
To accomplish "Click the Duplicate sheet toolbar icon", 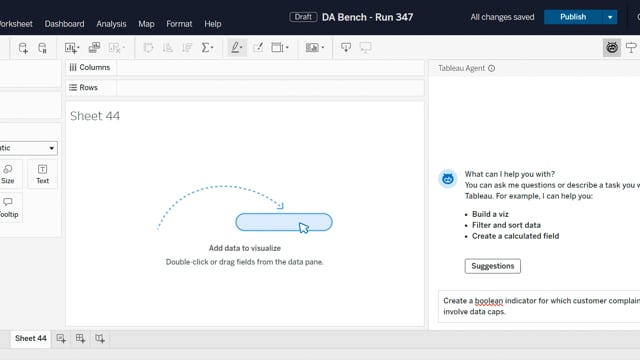I will (94, 48).
